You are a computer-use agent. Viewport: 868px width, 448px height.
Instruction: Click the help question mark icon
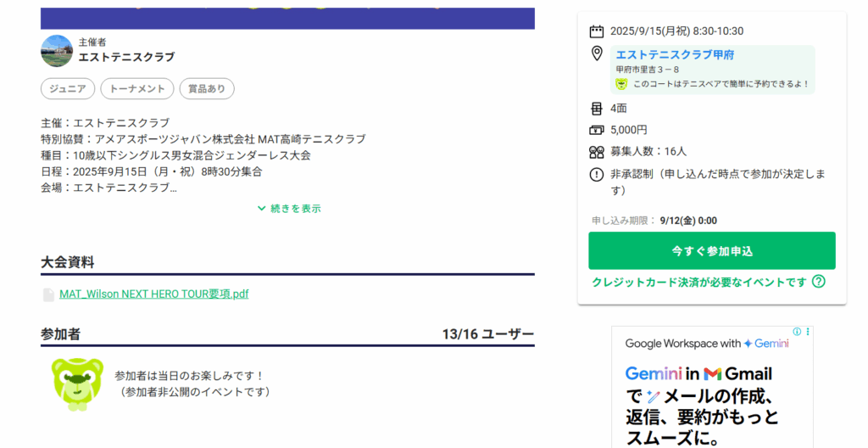click(818, 283)
